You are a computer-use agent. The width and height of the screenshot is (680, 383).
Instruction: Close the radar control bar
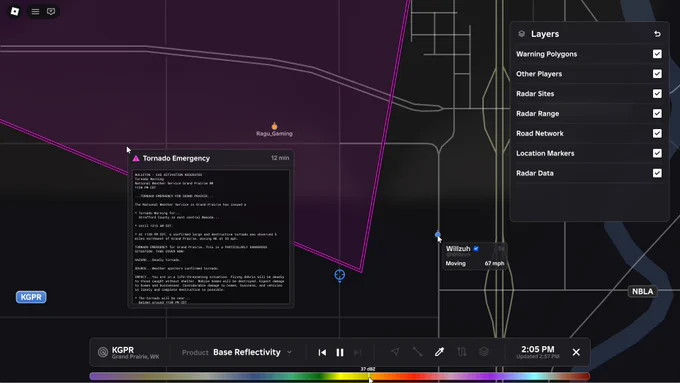pyautogui.click(x=576, y=352)
